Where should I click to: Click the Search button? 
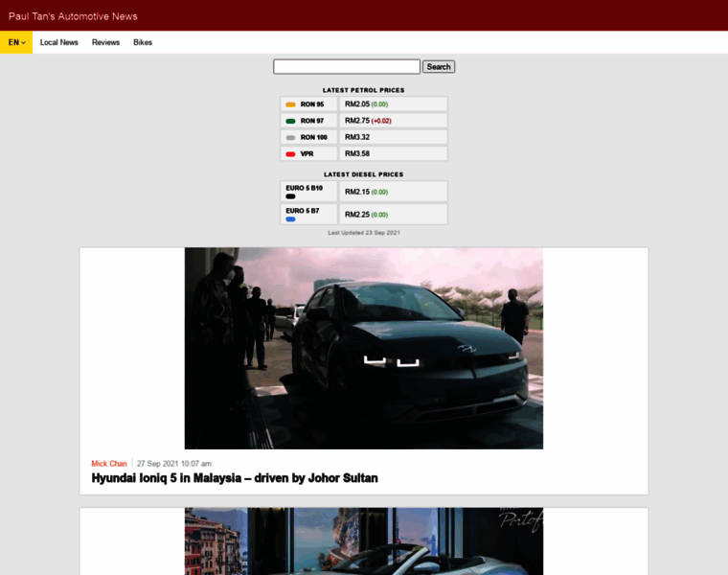439,66
